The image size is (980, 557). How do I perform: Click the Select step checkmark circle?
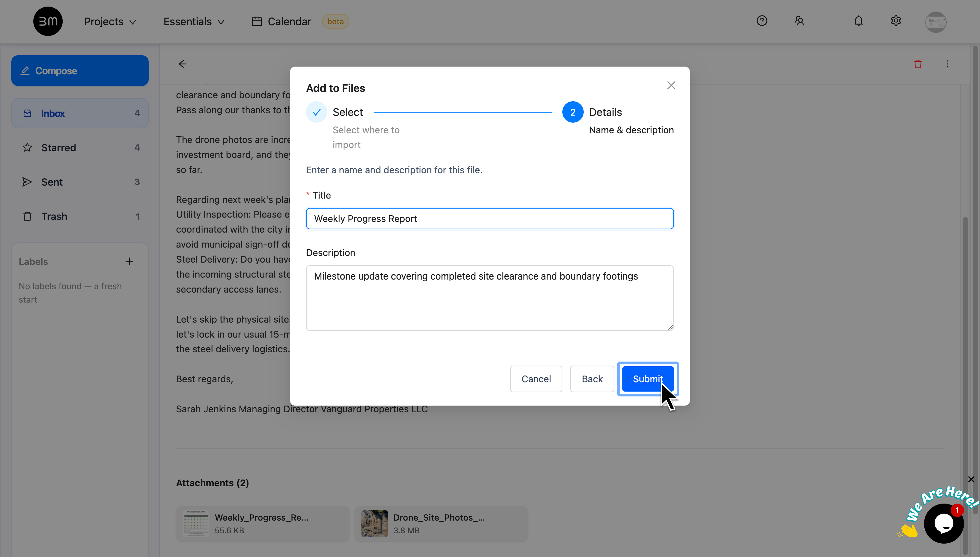pos(316,112)
